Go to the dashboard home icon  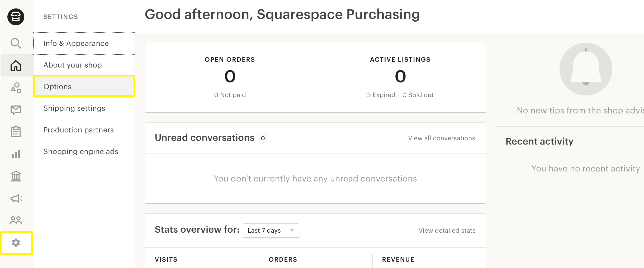(x=16, y=65)
